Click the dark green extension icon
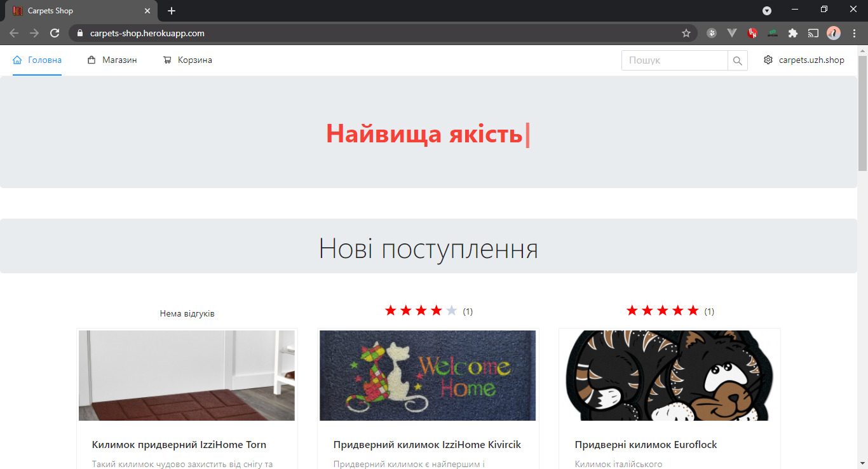The image size is (868, 469). [773, 33]
